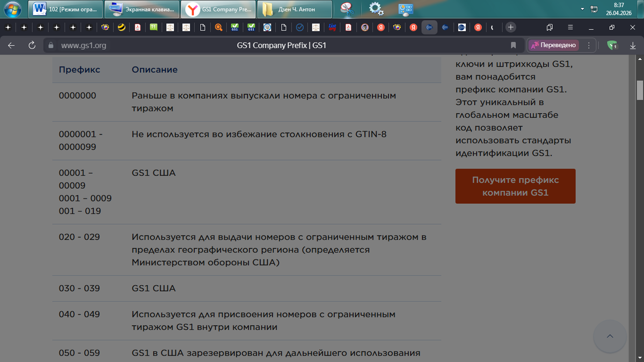
Task: Go back to the previous page
Action: pos(11,46)
